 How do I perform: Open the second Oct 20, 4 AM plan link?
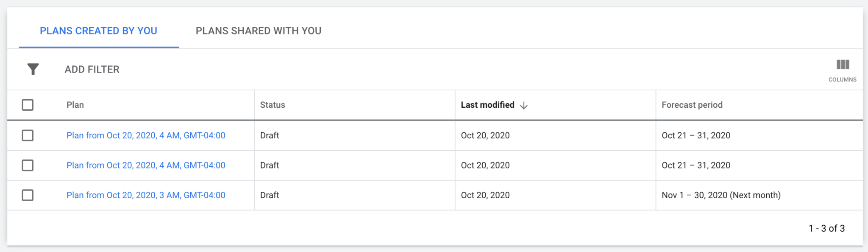[x=146, y=165]
